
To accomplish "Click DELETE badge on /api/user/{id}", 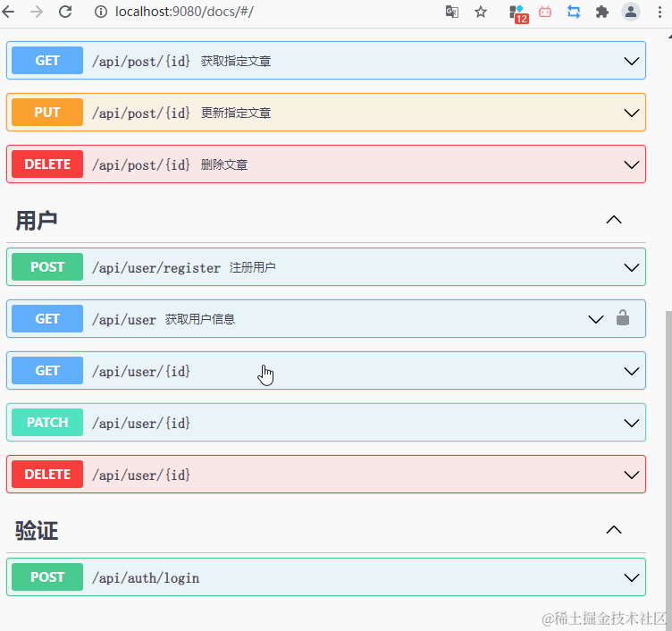I will tap(47, 475).
